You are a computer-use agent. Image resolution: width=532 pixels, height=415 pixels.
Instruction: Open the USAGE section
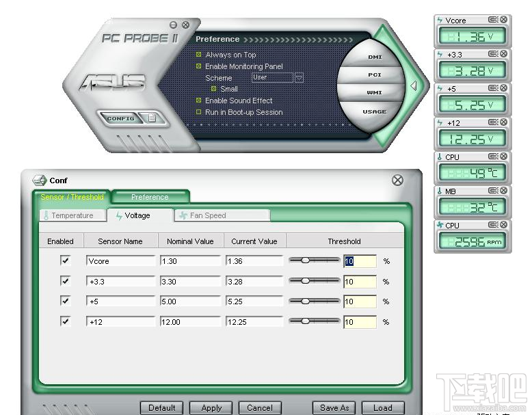(x=375, y=111)
